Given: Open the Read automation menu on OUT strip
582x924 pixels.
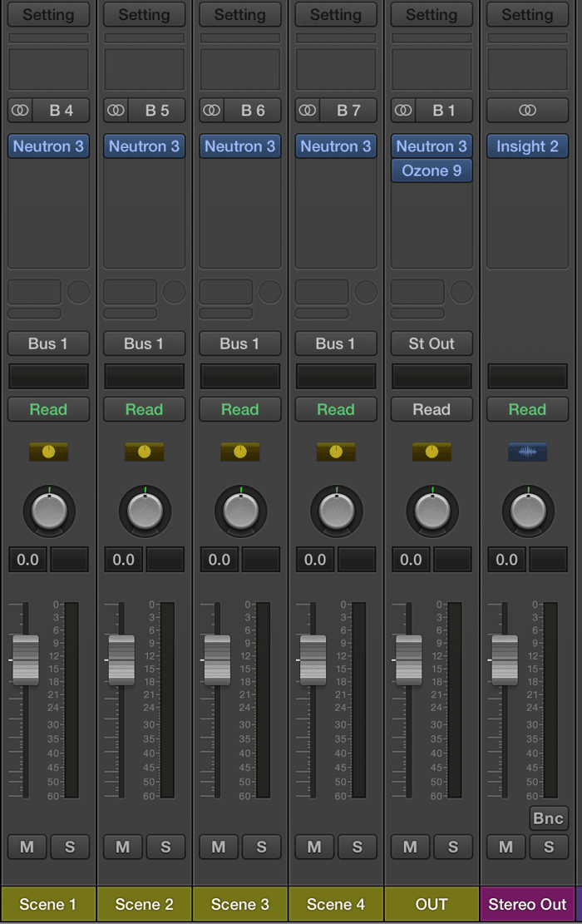Looking at the screenshot, I should click(432, 409).
